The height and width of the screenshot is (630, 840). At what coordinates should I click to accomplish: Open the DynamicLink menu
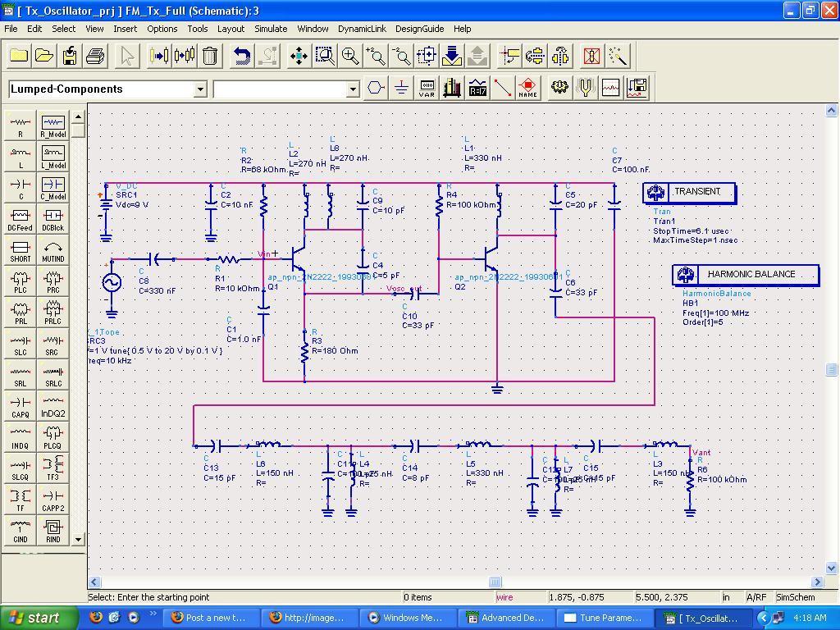coord(362,29)
